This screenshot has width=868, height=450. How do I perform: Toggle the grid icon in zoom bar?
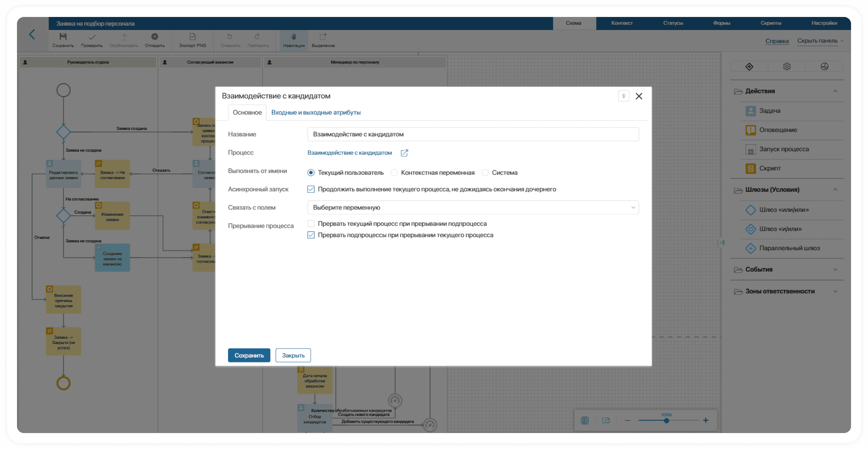[585, 420]
